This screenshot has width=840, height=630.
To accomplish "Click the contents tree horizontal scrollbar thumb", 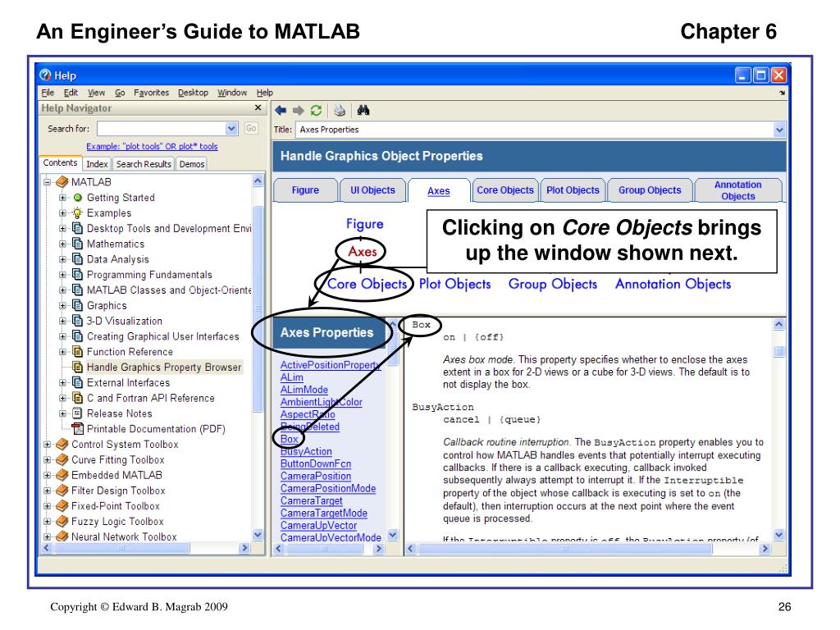I will 121,548.
